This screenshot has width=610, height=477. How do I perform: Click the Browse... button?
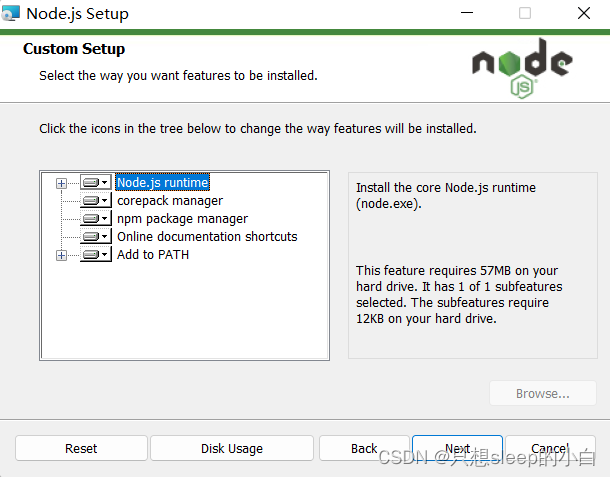point(543,393)
